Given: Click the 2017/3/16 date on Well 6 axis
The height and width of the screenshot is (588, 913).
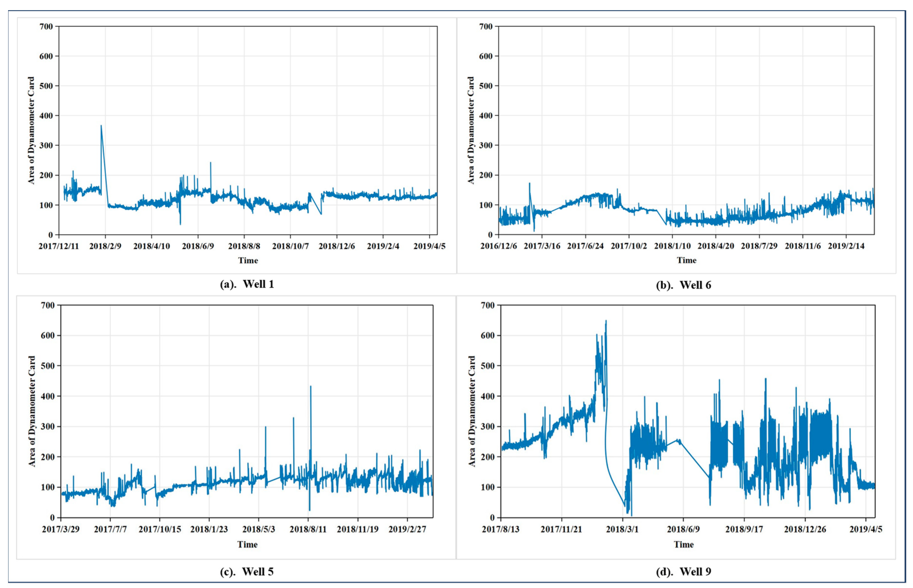Looking at the screenshot, I should (542, 246).
